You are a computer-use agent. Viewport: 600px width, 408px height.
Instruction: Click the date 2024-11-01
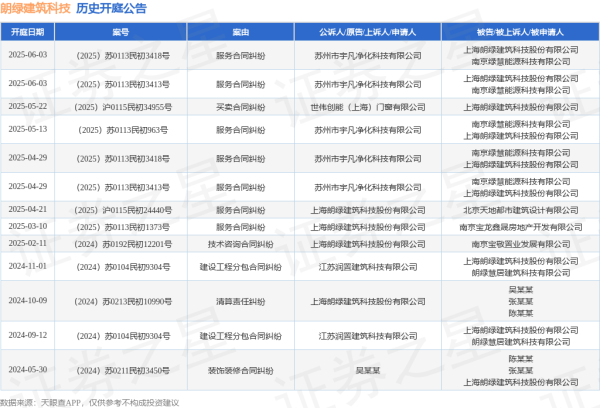pyautogui.click(x=28, y=266)
